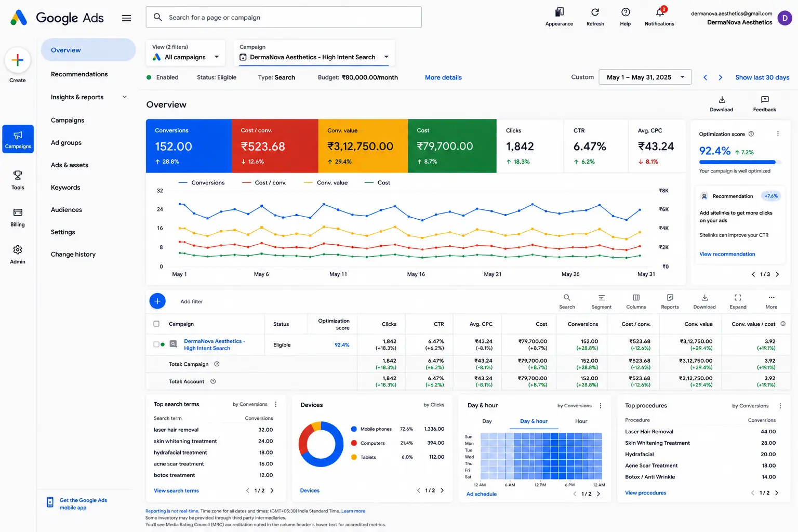The width and height of the screenshot is (798, 532).
Task: Tick the select-all campaigns checkbox
Action: tap(156, 324)
